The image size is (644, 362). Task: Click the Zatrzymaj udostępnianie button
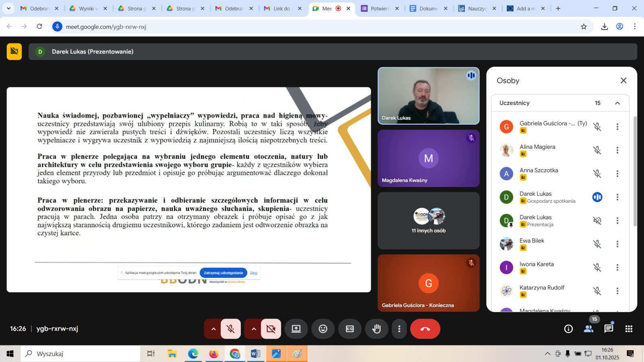[223, 273]
